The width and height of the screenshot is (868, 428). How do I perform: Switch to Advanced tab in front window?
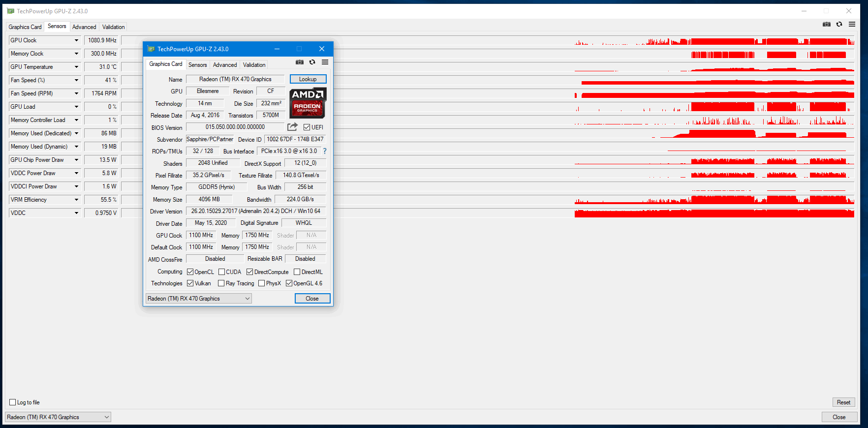click(225, 65)
